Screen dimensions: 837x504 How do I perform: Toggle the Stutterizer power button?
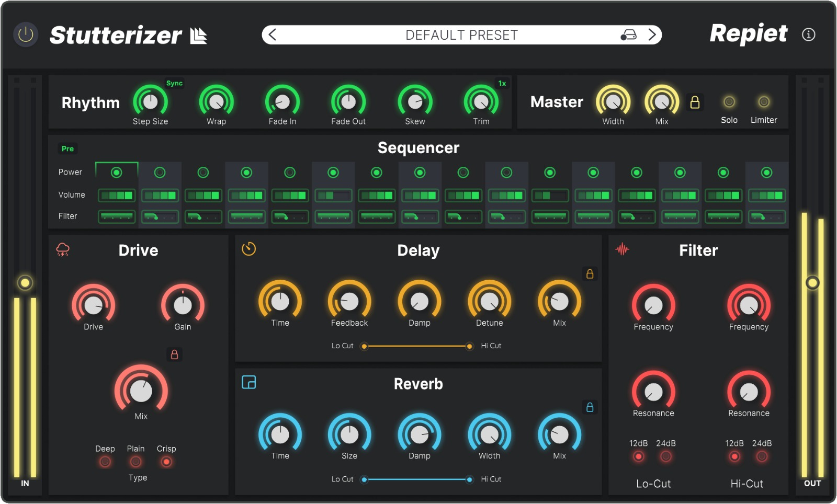coord(25,35)
